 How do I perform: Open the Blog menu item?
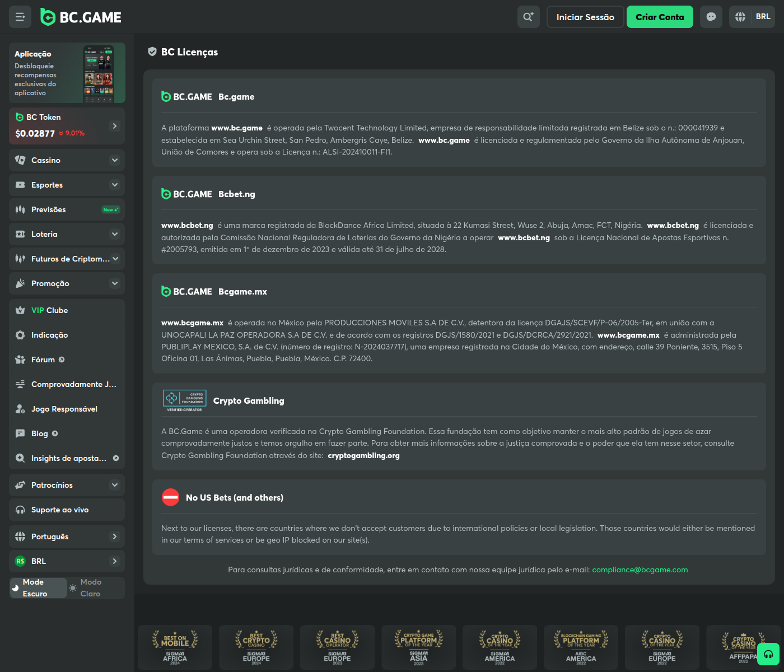click(67, 433)
